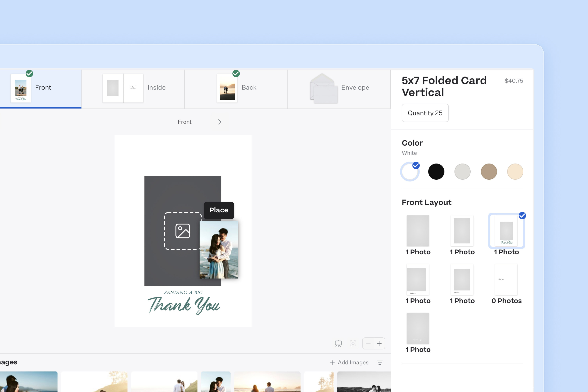
Task: Select the sunset couple sitting thumbnail
Action: [267, 382]
